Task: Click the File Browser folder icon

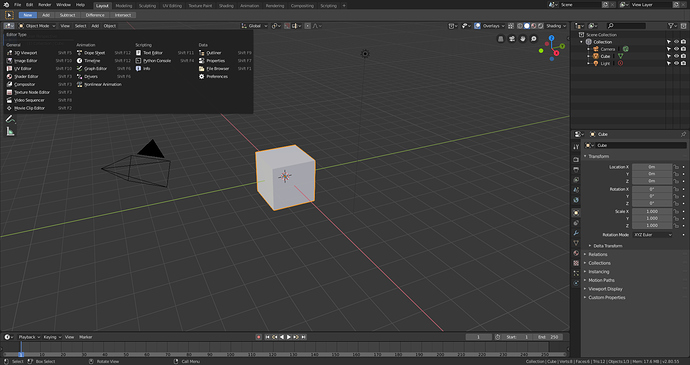Action: coord(202,69)
